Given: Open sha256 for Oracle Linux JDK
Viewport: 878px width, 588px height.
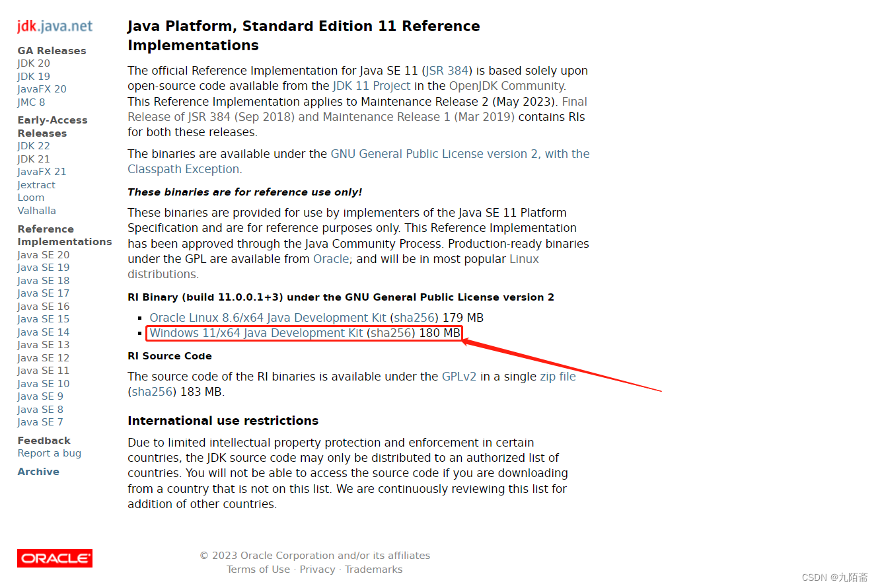Looking at the screenshot, I should point(416,318).
